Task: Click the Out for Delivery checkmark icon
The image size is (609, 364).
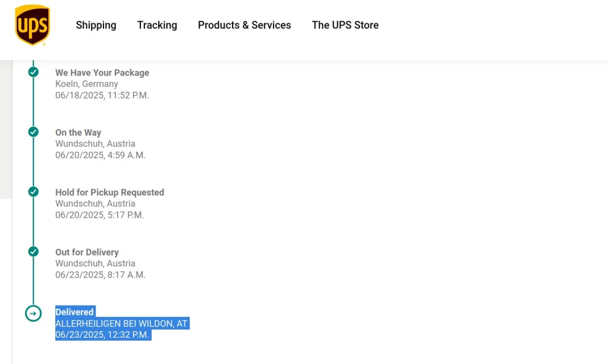Action: coord(33,252)
